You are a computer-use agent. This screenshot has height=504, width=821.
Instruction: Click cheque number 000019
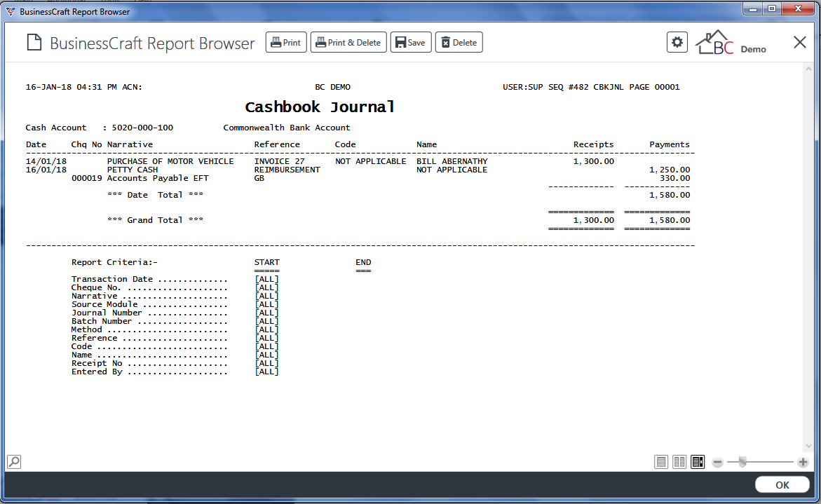tap(86, 178)
